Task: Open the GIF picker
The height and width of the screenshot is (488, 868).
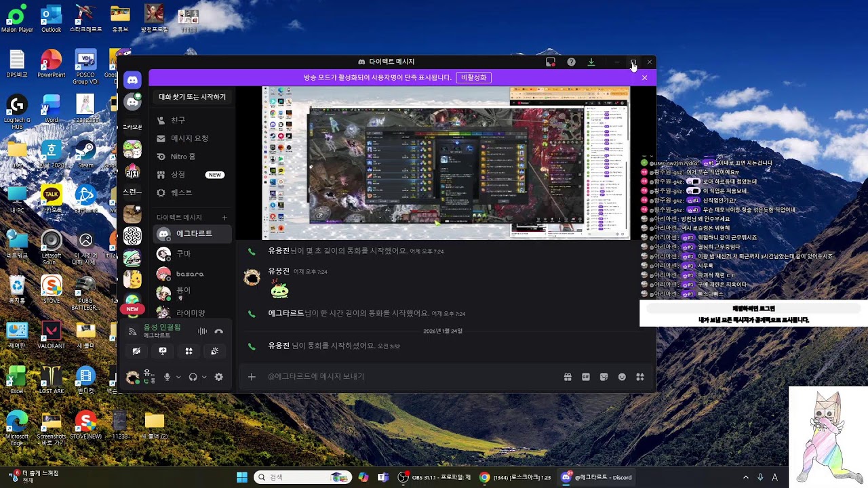Action: [586, 377]
